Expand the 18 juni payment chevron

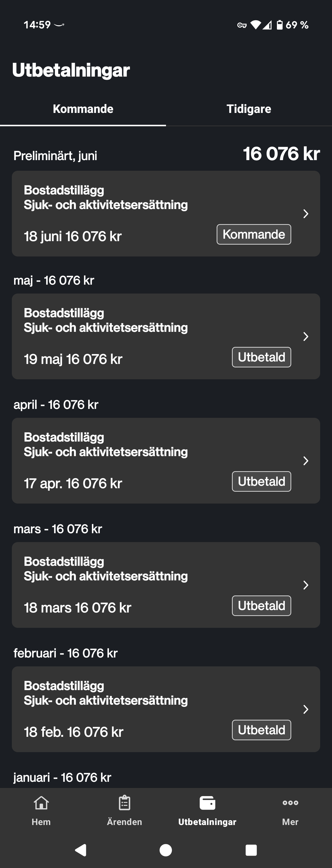click(306, 214)
